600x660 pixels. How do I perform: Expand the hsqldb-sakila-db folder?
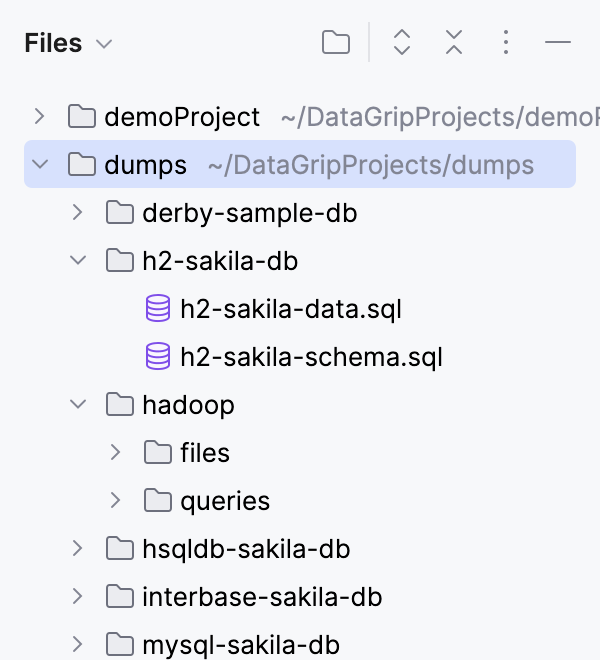tap(77, 548)
